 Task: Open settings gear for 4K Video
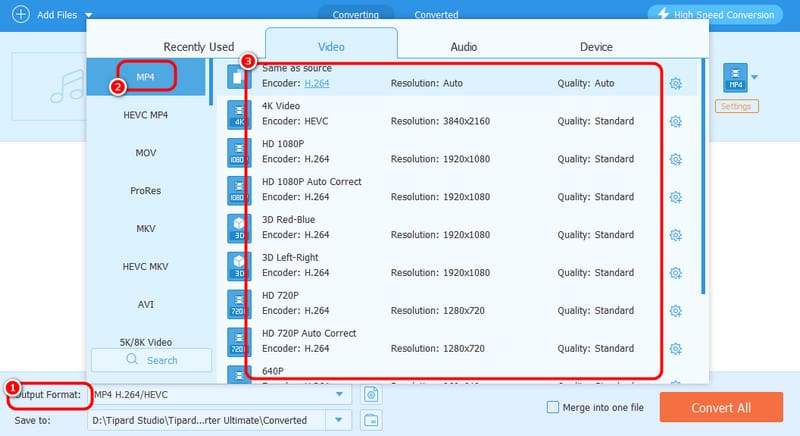(676, 121)
